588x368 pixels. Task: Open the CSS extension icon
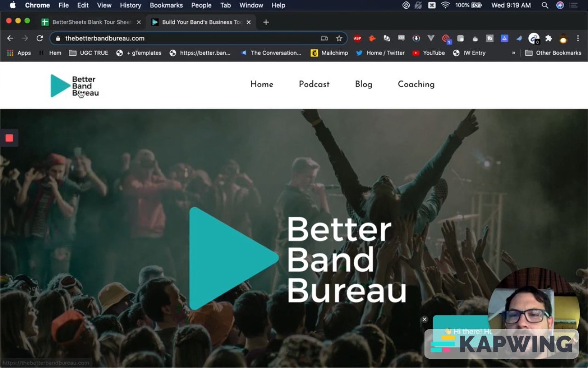pos(401,39)
